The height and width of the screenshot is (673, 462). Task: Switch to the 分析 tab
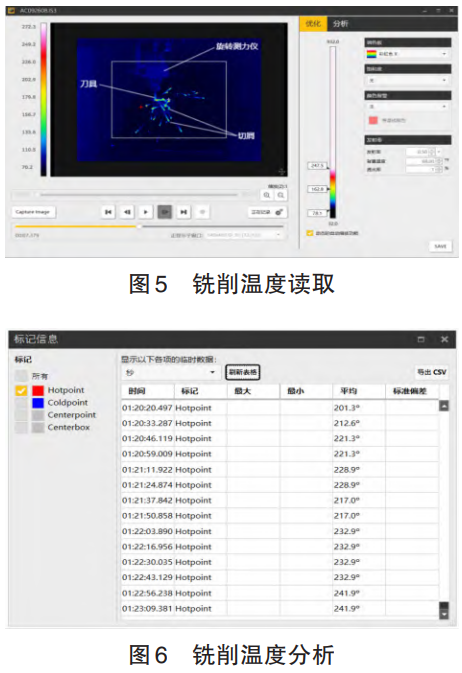pos(340,24)
